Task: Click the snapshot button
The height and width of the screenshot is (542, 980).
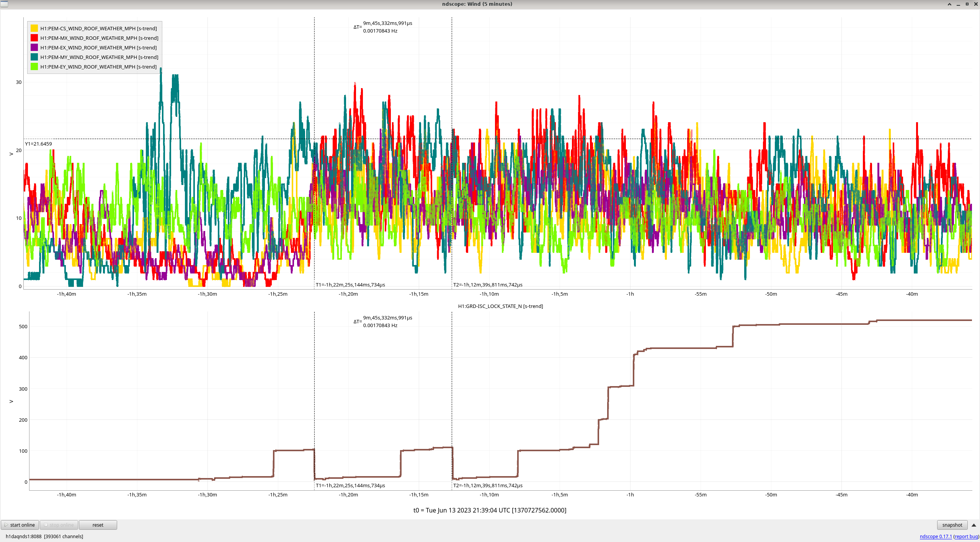Action: coord(952,525)
